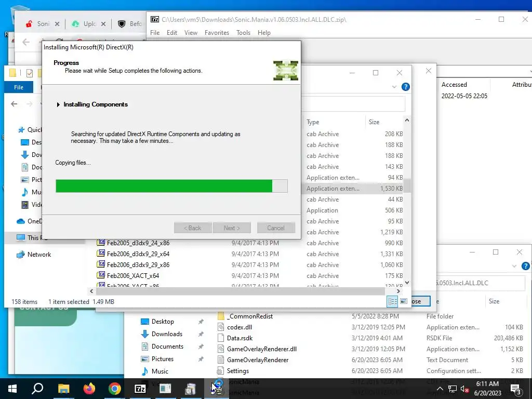This screenshot has height=399, width=532.
Task: Open the 7-Zip File menu
Action: pyautogui.click(x=155, y=33)
